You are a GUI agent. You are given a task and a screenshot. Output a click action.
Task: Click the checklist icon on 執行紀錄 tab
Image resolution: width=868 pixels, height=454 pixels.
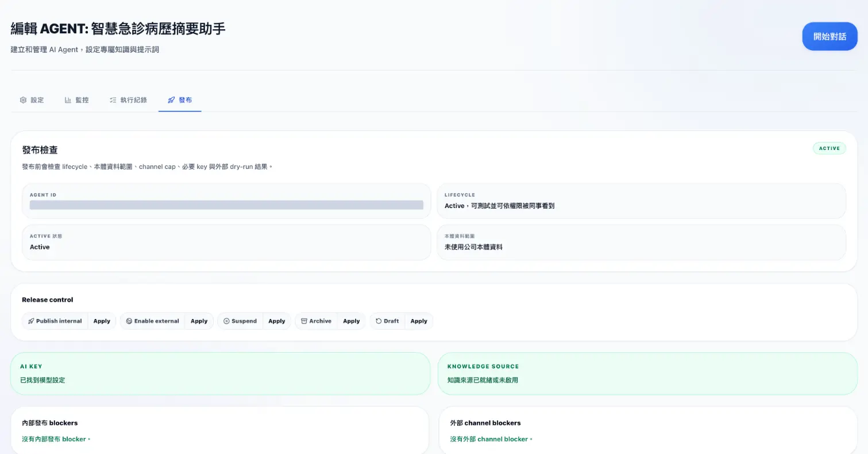(113, 100)
